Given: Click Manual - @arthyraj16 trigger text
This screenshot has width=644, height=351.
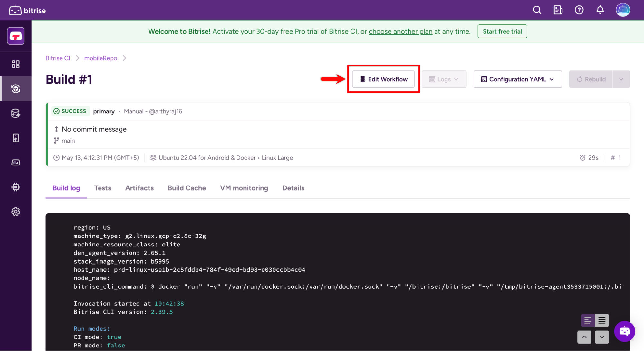Looking at the screenshot, I should [153, 111].
